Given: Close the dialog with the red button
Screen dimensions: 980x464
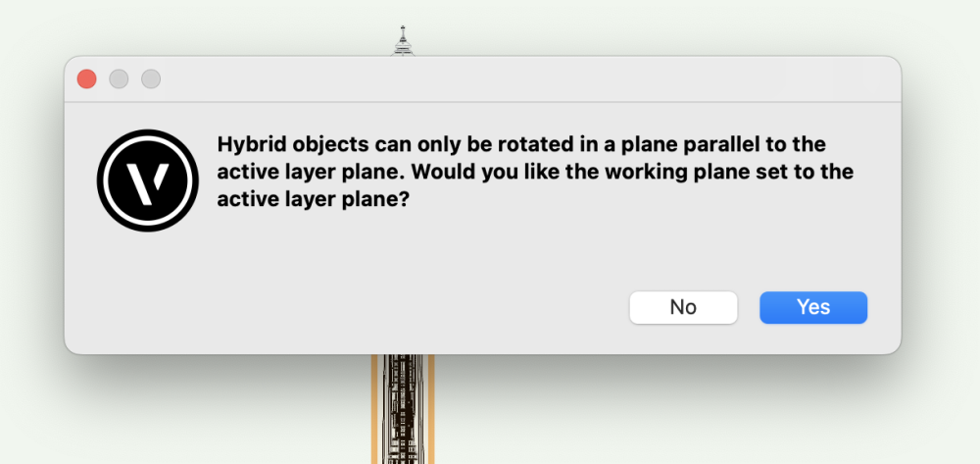Looking at the screenshot, I should [x=87, y=79].
